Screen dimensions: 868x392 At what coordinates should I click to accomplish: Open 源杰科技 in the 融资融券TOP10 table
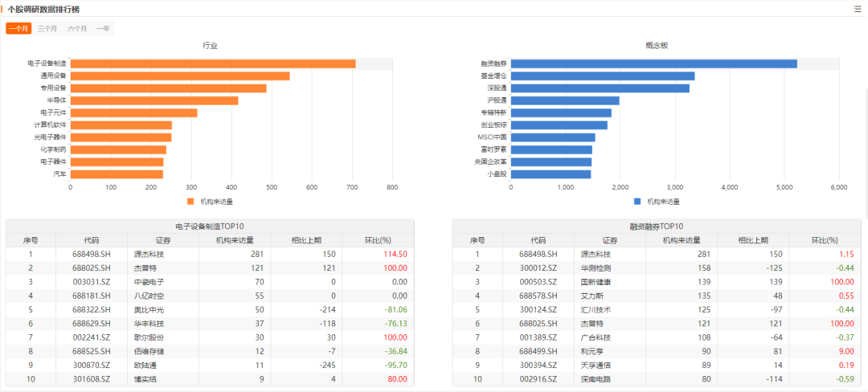pyautogui.click(x=596, y=255)
